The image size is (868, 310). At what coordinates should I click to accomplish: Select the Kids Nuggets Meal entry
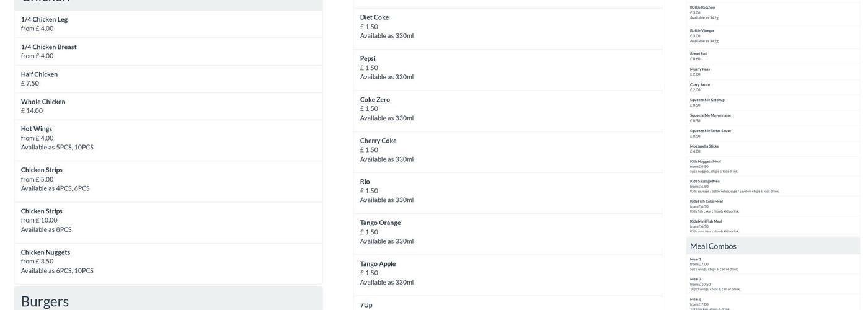706,162
